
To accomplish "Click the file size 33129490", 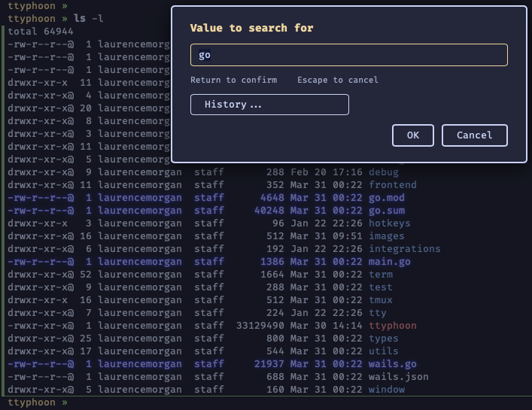I will (260, 326).
